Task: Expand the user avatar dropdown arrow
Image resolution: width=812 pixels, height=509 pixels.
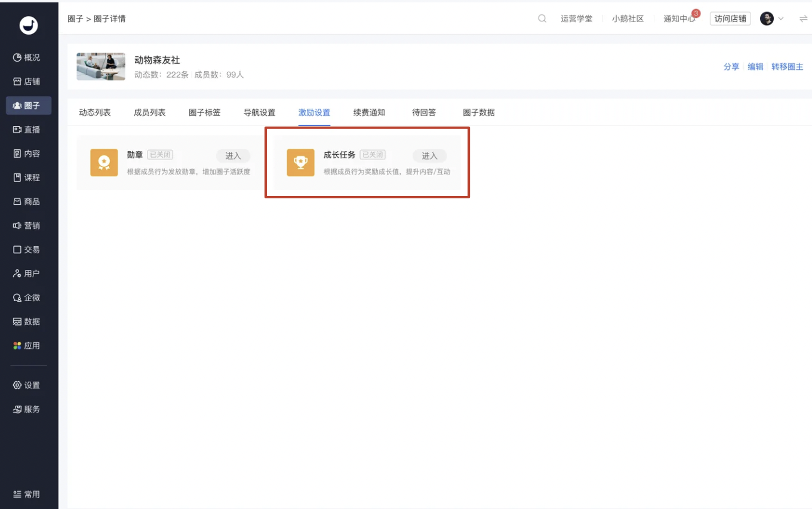Action: click(x=781, y=19)
